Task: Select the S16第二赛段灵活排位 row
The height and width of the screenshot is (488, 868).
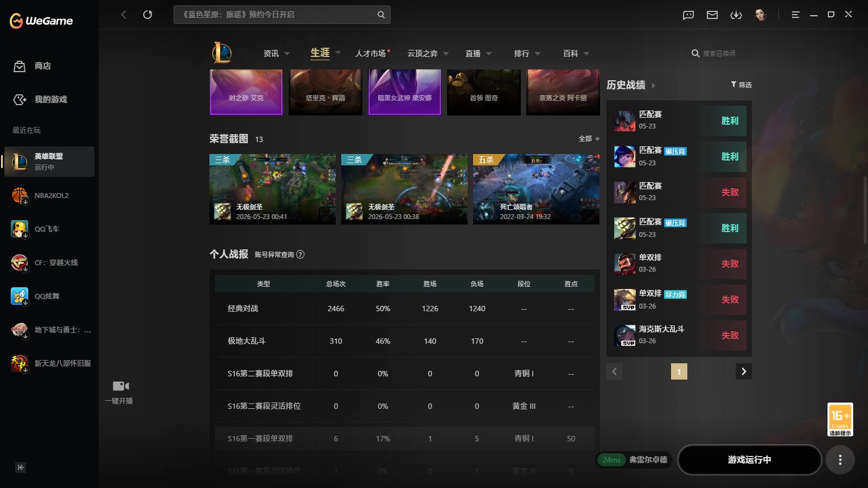Action: tap(405, 406)
